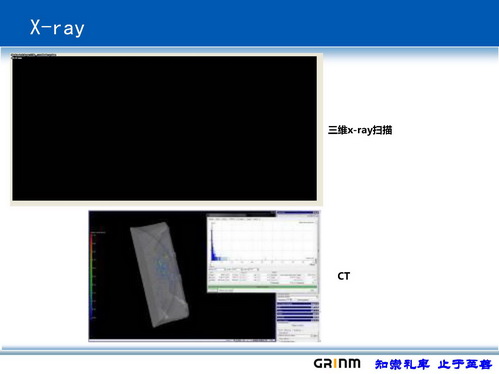Expand the first blue collapsed panel header
This screenshot has width=499, height=374.
coord(298,303)
